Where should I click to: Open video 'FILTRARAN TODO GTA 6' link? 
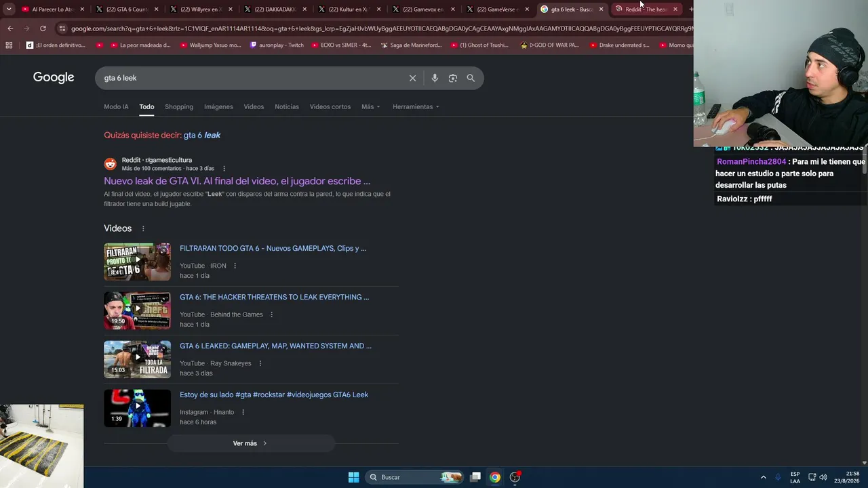(x=273, y=249)
